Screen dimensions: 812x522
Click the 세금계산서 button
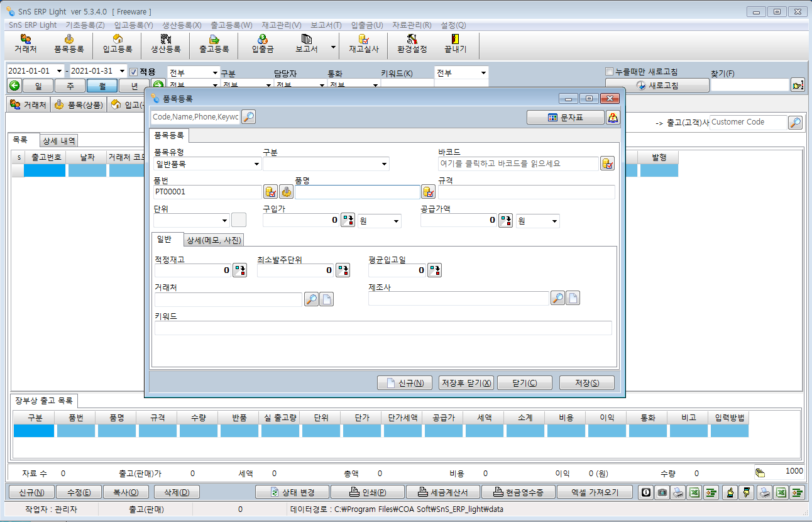444,492
